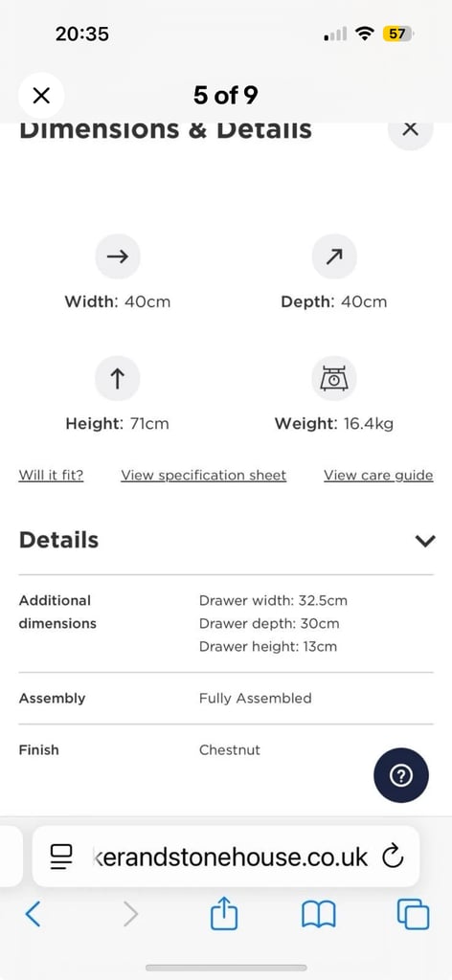This screenshot has width=452, height=980.
Task: Tap the height up-arrow icon
Action: tap(118, 378)
